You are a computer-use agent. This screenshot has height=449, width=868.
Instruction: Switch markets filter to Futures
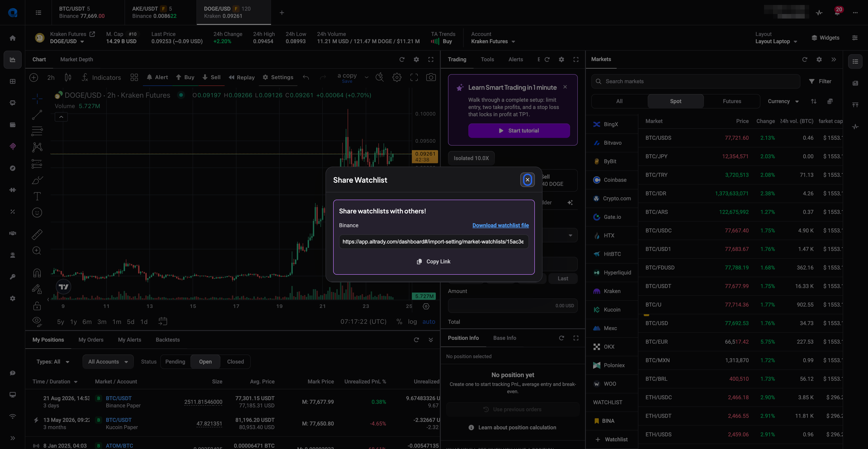732,101
